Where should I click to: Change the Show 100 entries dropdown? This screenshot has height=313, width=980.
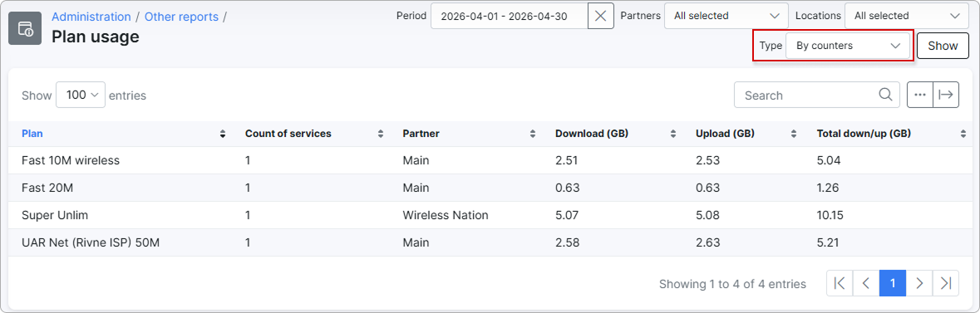point(81,95)
